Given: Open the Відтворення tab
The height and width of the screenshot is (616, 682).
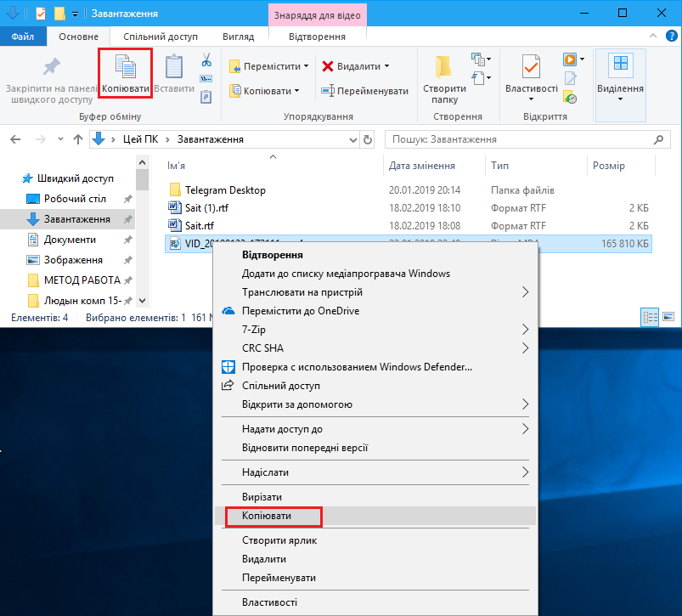Looking at the screenshot, I should [x=317, y=37].
